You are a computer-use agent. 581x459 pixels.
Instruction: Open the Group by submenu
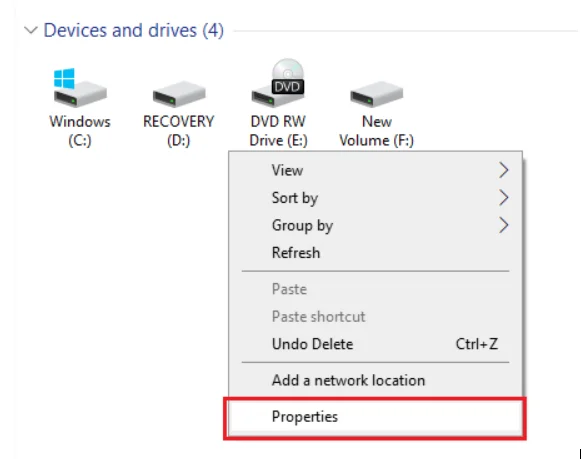click(x=375, y=225)
